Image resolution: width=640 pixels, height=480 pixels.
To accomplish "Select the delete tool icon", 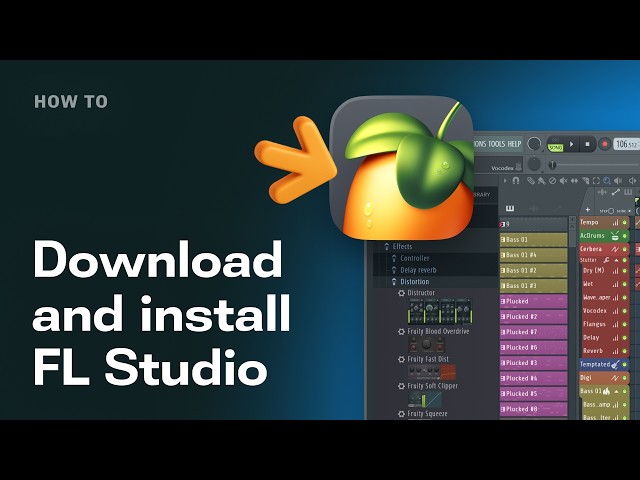I will [552, 180].
